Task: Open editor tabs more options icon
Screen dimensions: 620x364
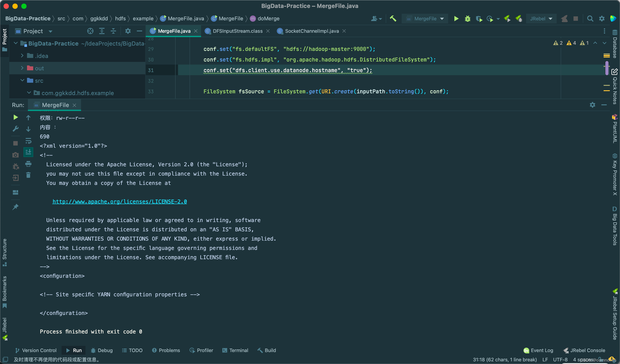Action: (604, 31)
